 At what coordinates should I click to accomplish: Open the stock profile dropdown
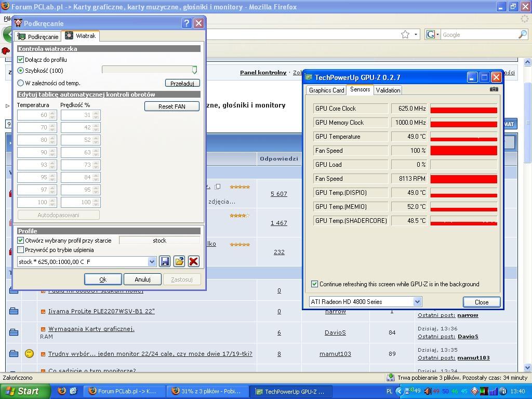[x=152, y=262]
